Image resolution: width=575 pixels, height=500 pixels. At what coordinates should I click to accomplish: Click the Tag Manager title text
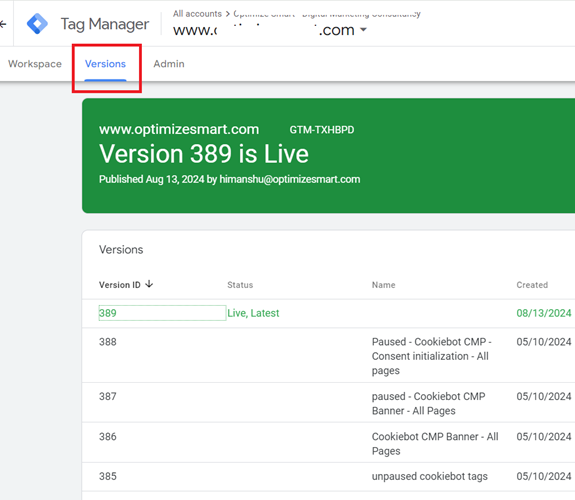click(x=105, y=24)
